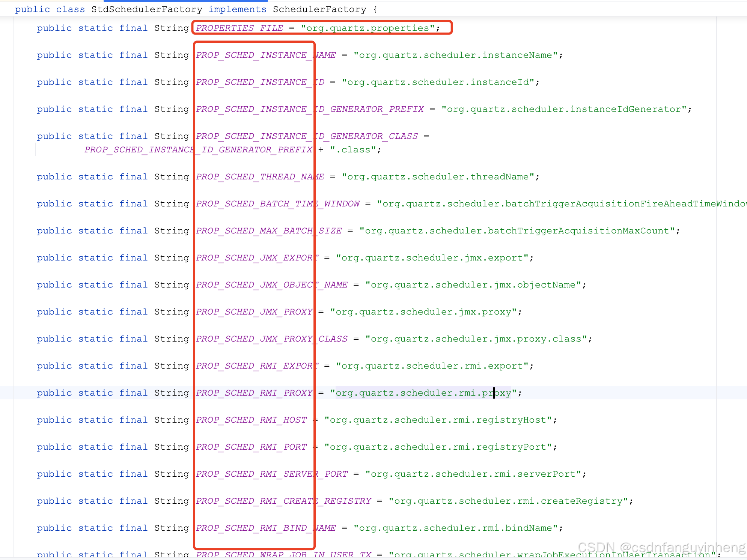Click the "org.quartz.scheduler.rmi.createRegistry" string
This screenshot has width=747, height=560.
coord(508,501)
